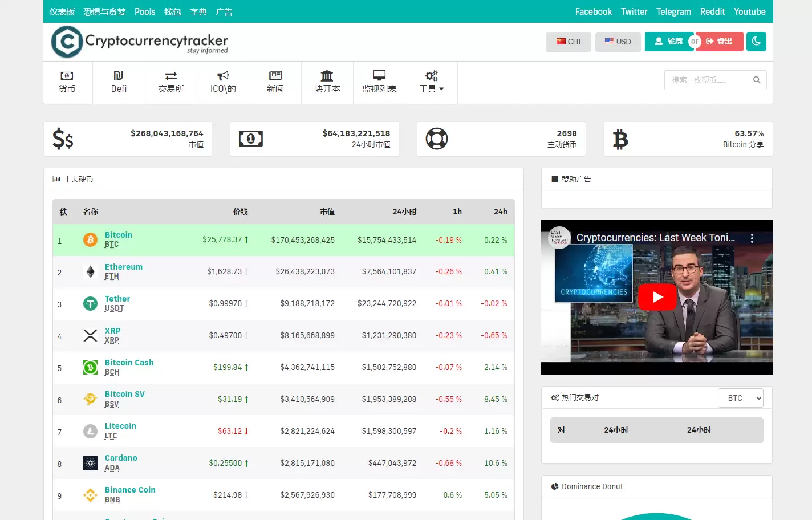The height and width of the screenshot is (520, 812).
Task: Open the ICO megaphone nav icon
Action: pos(223,75)
